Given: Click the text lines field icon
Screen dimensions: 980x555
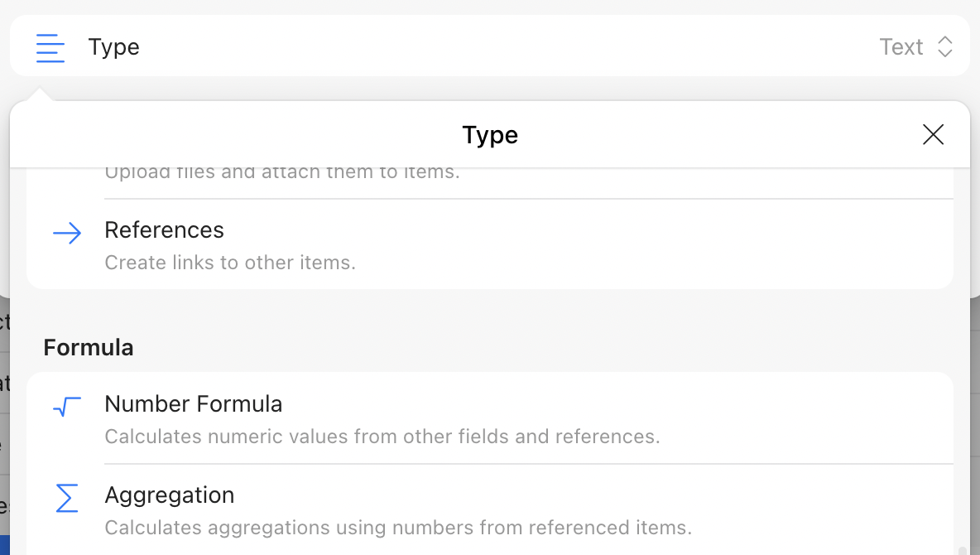Looking at the screenshot, I should (x=50, y=47).
